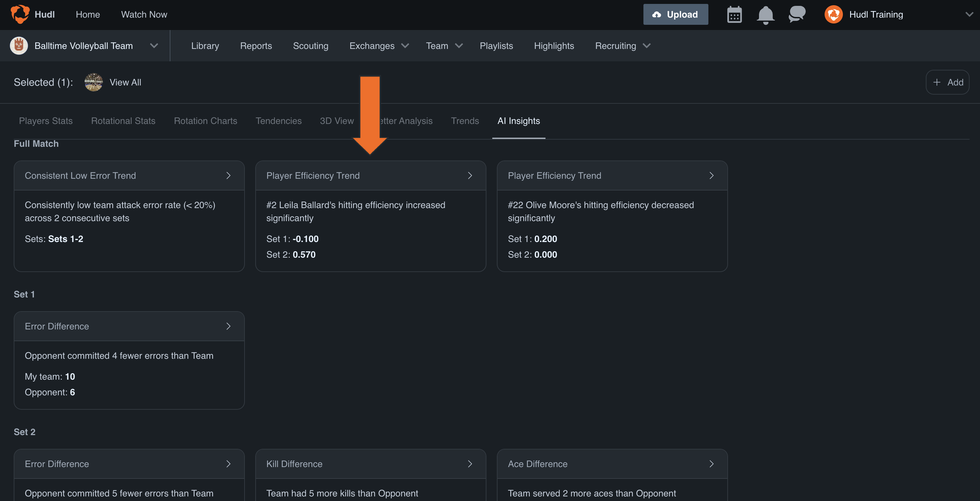980x501 pixels.
Task: Click the Add button
Action: [x=947, y=82]
